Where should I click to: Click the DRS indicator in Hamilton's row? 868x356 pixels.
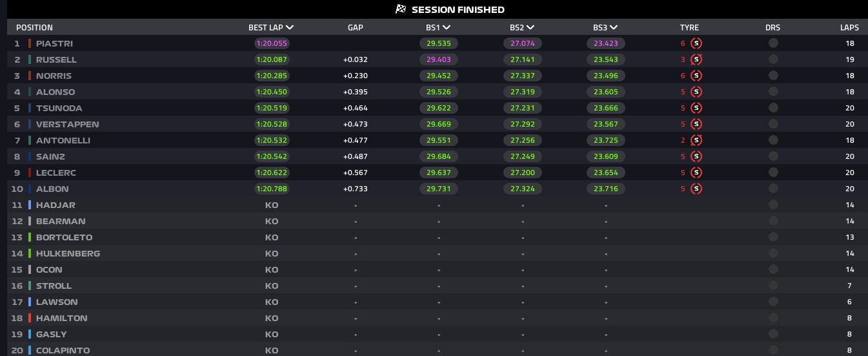773,318
